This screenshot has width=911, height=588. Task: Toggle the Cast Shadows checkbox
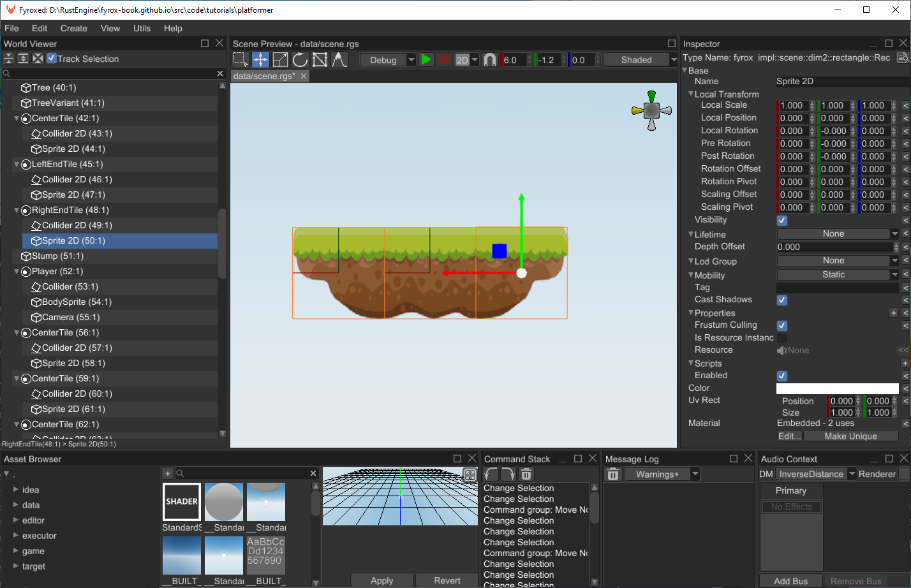[781, 300]
